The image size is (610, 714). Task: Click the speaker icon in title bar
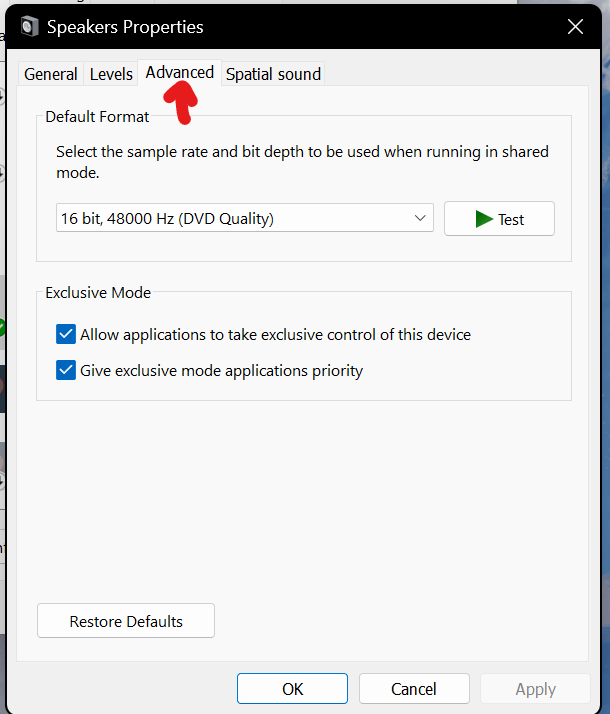[x=30, y=26]
